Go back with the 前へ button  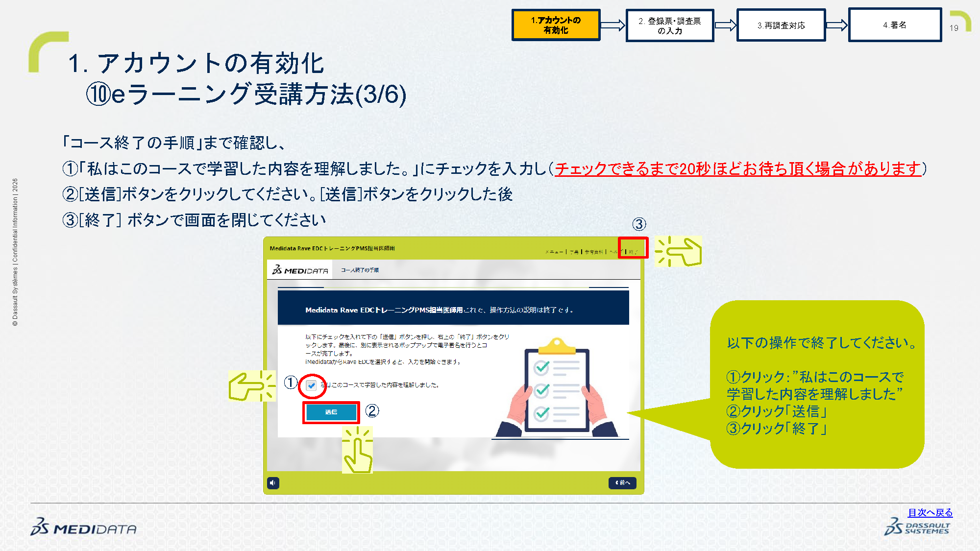coord(622,483)
